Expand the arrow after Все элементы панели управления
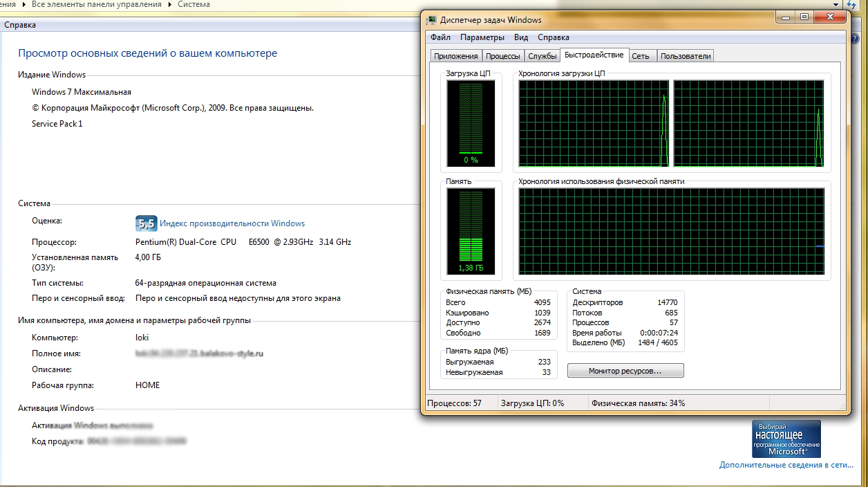 tap(170, 4)
